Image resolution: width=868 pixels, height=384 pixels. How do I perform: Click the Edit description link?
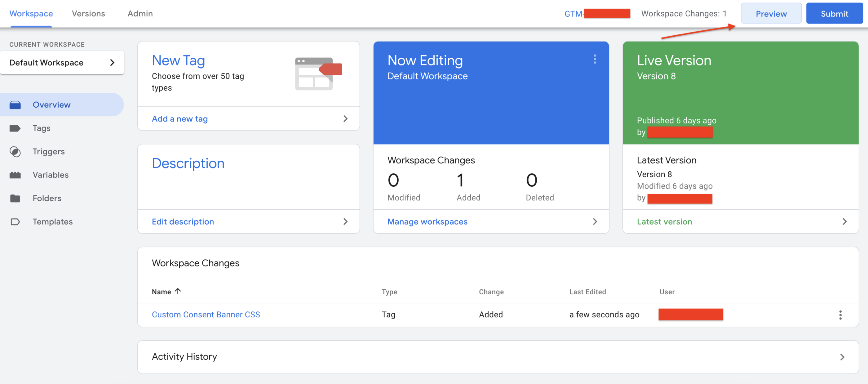pyautogui.click(x=183, y=221)
